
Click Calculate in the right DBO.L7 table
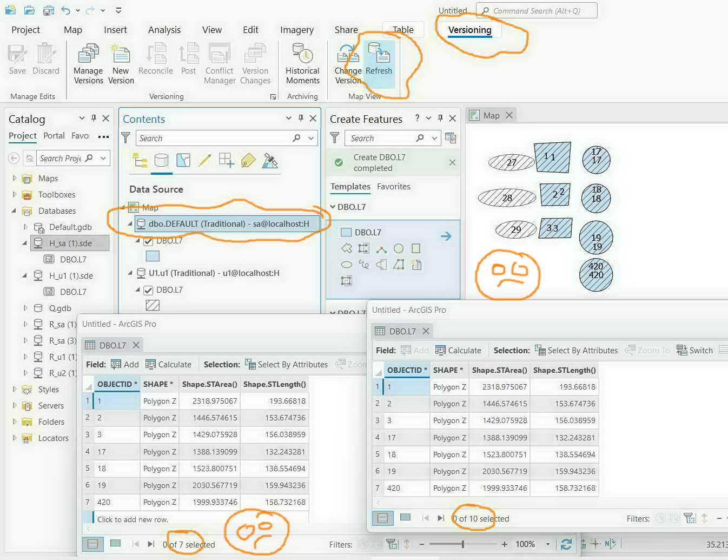[458, 350]
